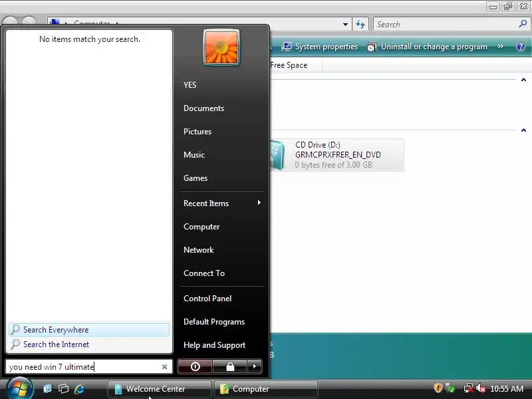Click the Explorer help question mark icon
Viewport: 532px width, 399px height.
click(x=521, y=47)
